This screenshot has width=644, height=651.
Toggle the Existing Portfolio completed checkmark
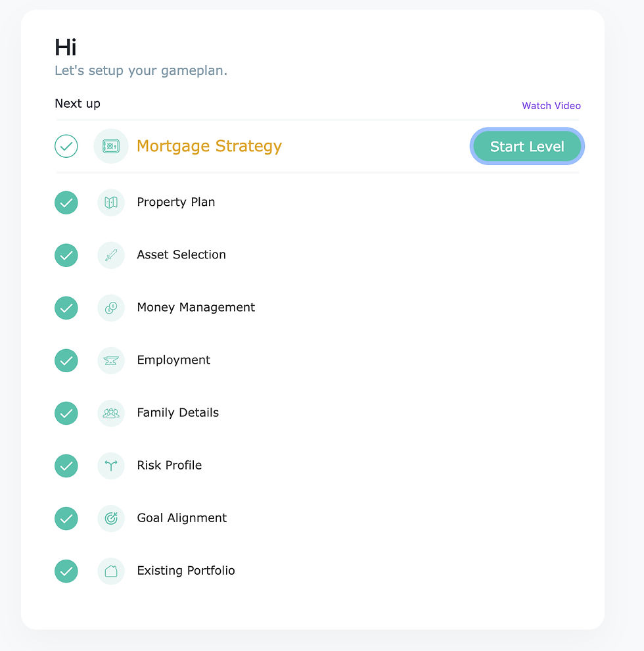(66, 571)
